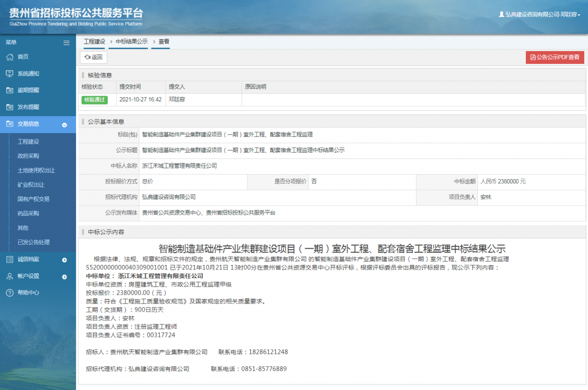Click the icon beside 交易信息
Viewport: 588px width, 390px height.
click(x=9, y=124)
